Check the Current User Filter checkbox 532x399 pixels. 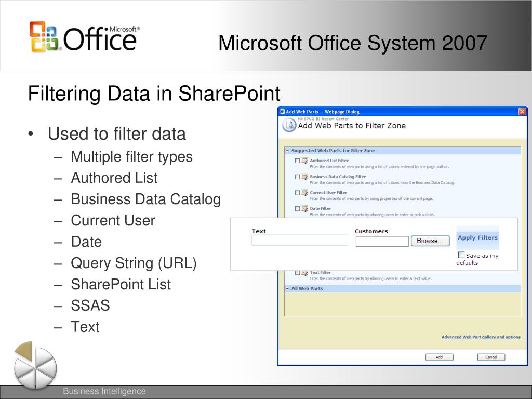tap(297, 193)
